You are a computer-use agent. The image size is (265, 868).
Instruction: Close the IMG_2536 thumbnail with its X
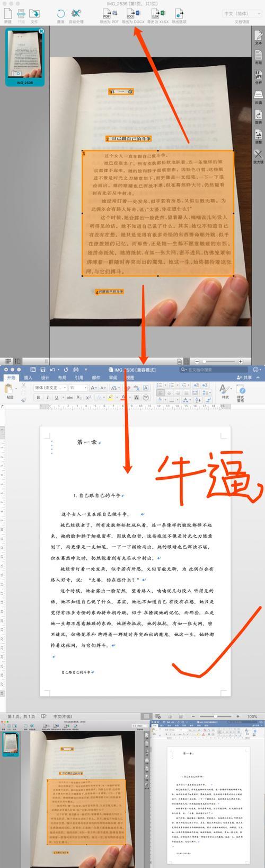click(41, 31)
